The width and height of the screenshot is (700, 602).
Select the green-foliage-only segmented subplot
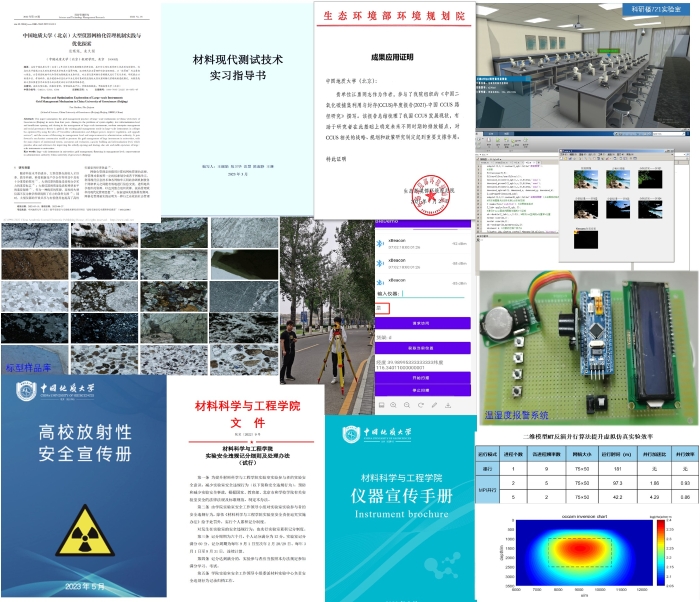coord(650,179)
